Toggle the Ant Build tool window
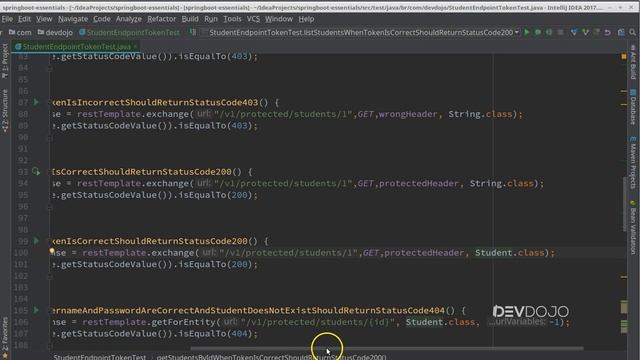 (x=633, y=62)
